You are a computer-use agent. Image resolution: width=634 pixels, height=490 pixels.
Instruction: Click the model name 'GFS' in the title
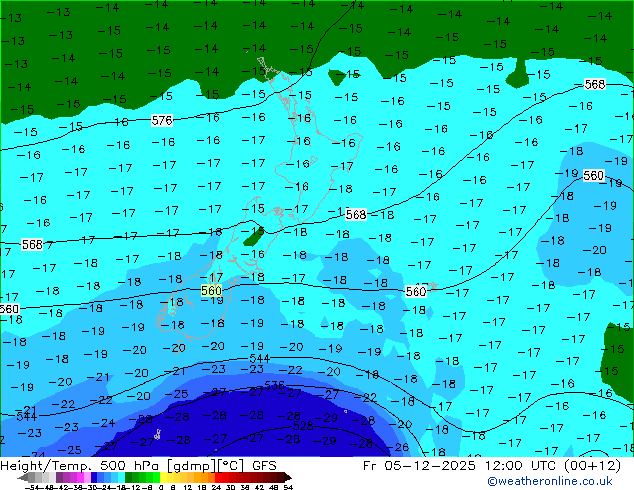[x=264, y=466]
